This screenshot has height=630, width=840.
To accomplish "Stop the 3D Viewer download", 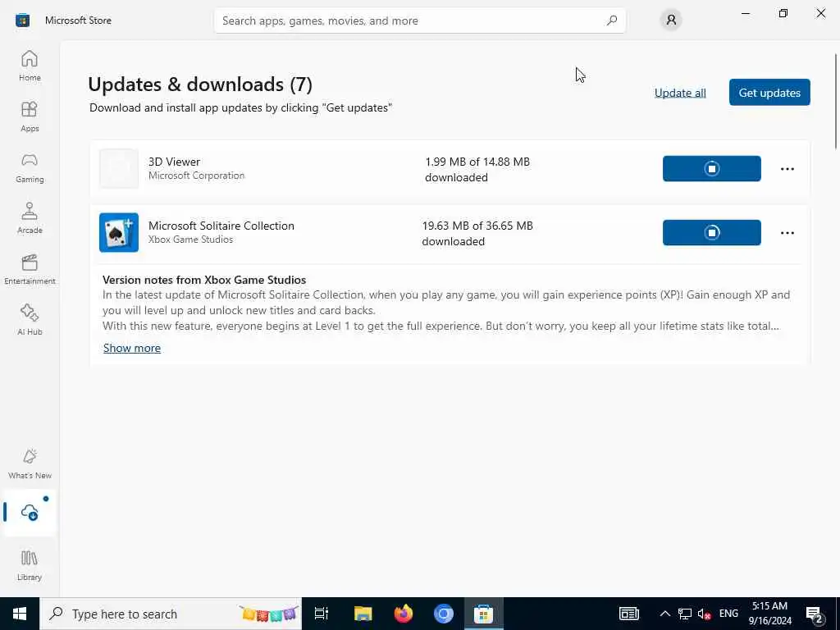I will pos(711,169).
